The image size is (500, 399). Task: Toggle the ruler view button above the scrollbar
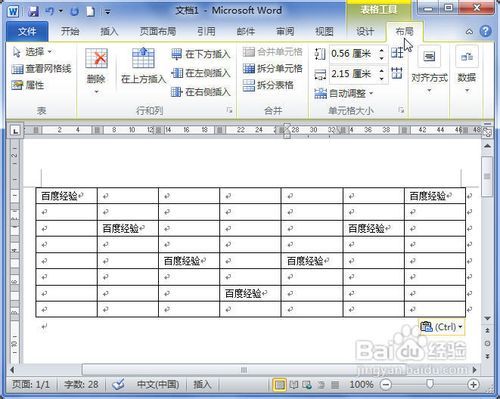[x=487, y=132]
